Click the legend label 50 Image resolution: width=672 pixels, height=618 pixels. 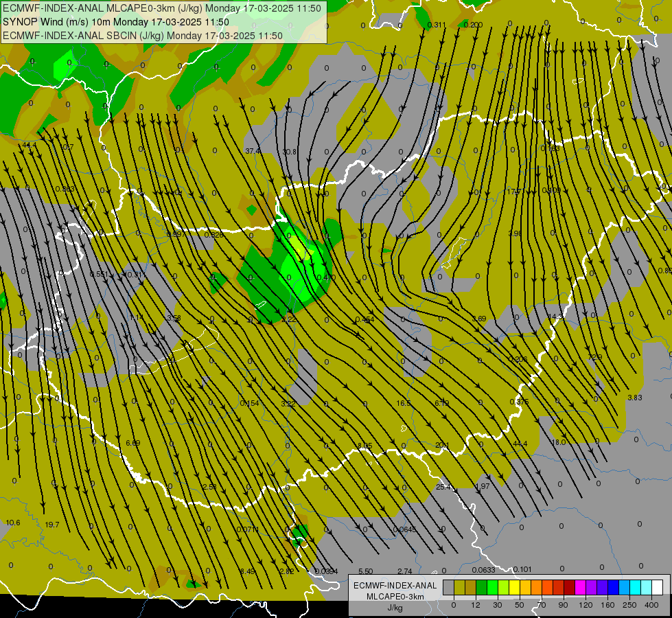(x=520, y=605)
